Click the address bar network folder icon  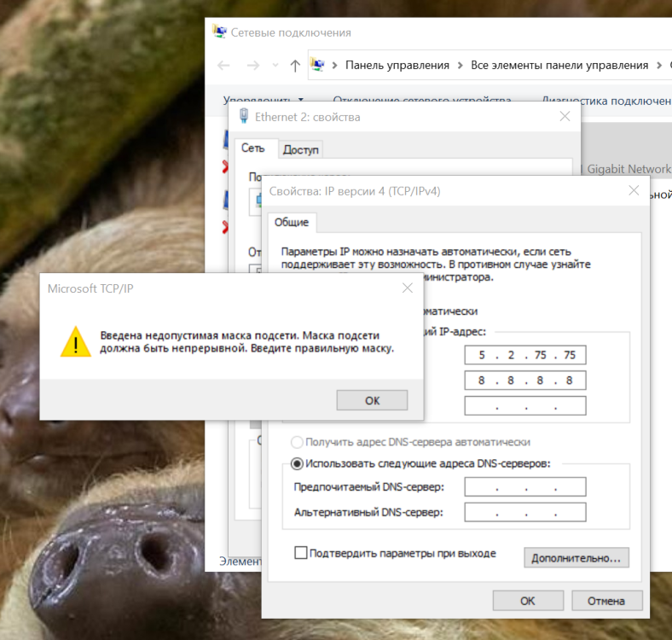point(317,65)
